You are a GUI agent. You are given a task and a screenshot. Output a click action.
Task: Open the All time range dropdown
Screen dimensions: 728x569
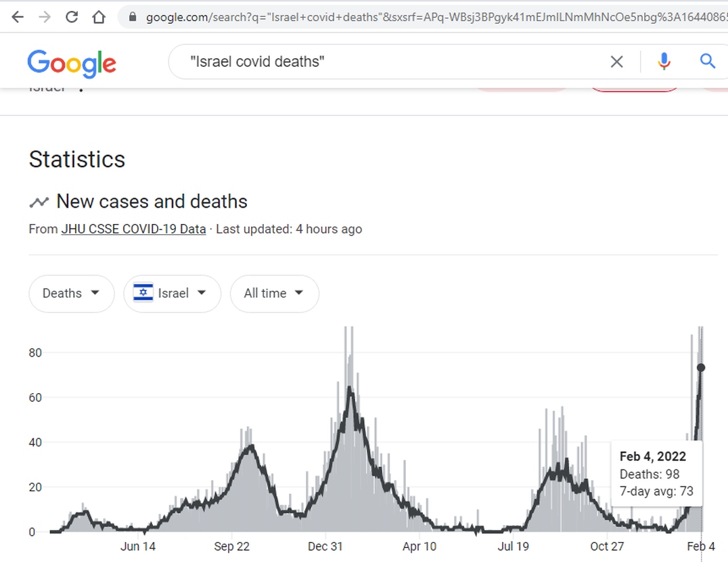click(x=274, y=294)
